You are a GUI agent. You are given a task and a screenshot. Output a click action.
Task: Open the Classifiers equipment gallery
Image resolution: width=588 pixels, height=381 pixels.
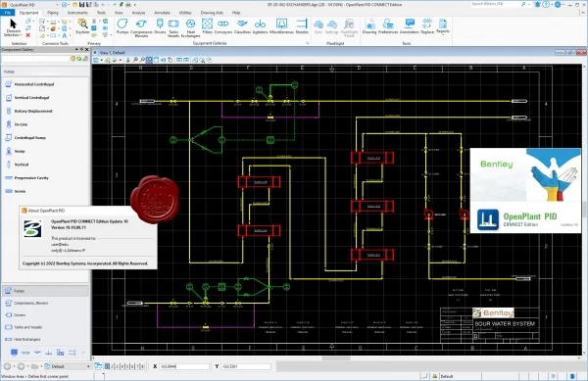242,26
